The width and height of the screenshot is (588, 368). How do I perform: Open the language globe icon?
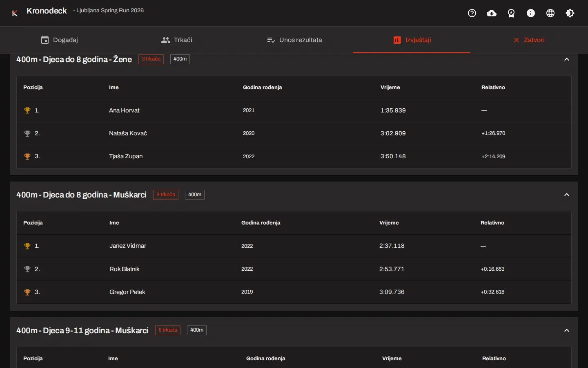550,13
